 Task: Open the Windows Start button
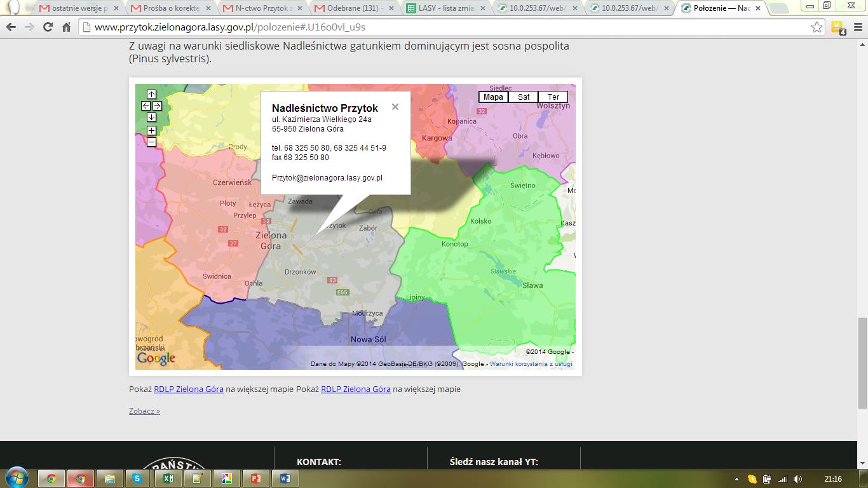point(17,478)
